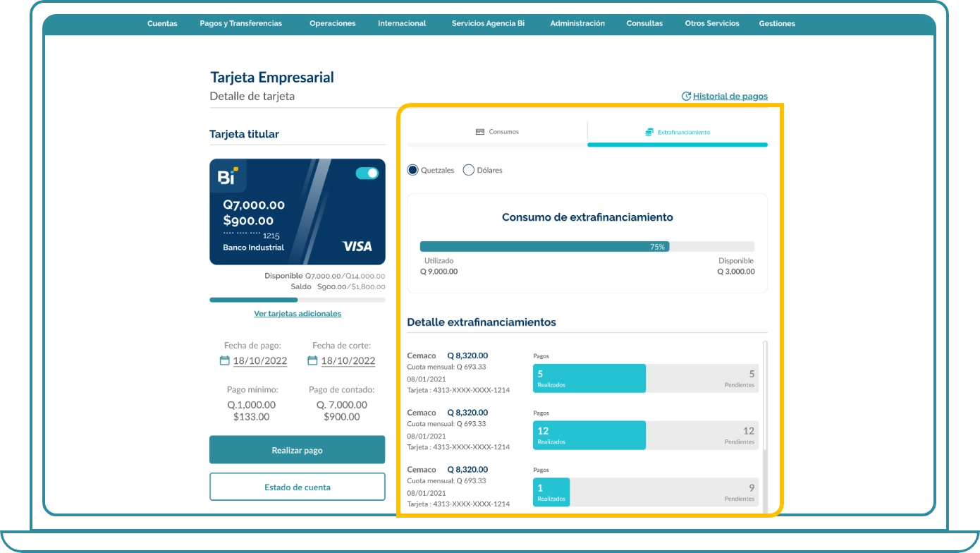980x553 pixels.
Task: Click the Pago mínimo Q.1,000.00 amount
Action: click(x=252, y=405)
